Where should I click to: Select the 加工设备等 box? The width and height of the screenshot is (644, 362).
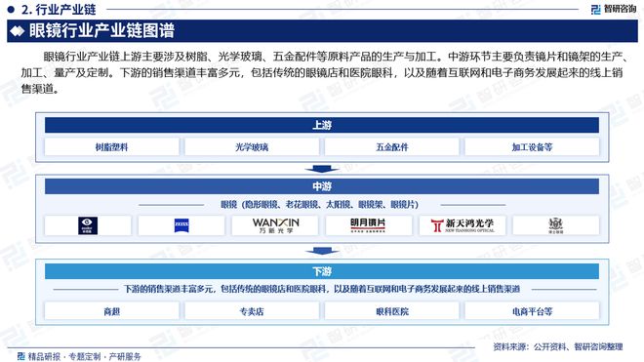click(x=532, y=147)
